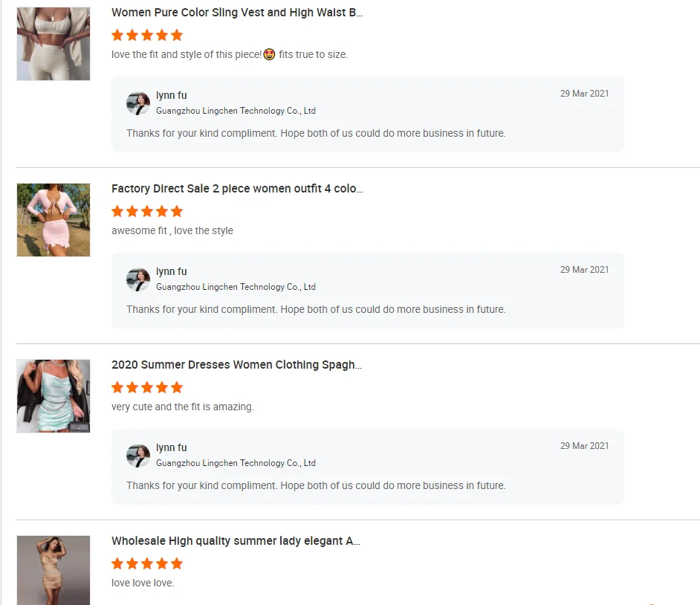
Task: Click lynn fu avatar in first reply
Action: click(x=138, y=103)
